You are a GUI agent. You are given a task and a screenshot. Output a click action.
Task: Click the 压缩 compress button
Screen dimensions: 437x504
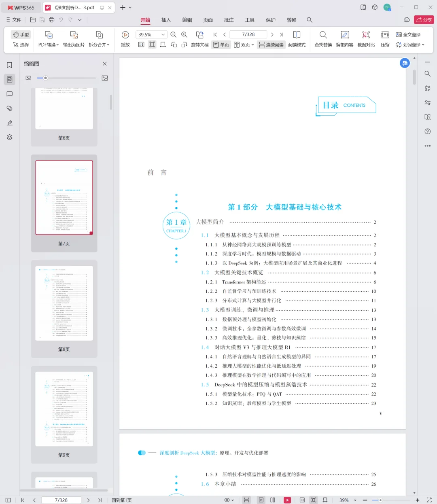(x=385, y=39)
